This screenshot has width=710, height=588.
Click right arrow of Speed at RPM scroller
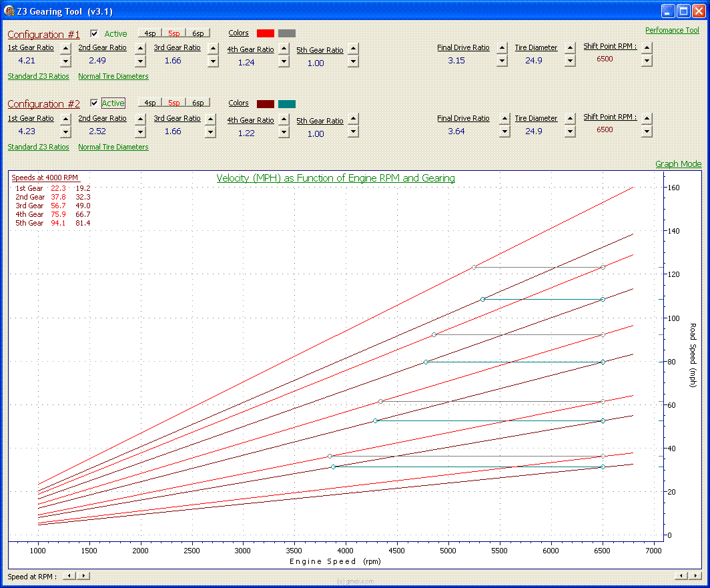pyautogui.click(x=83, y=575)
